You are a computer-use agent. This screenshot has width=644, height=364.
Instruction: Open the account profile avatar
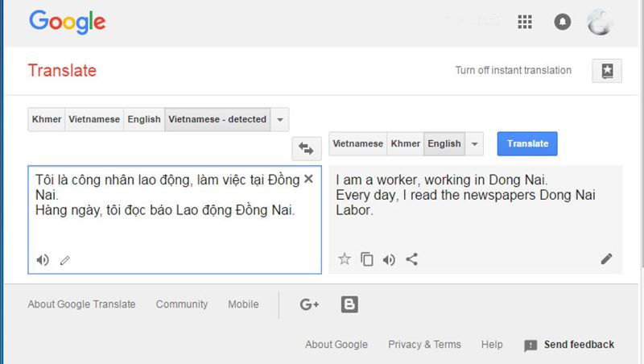tap(600, 22)
